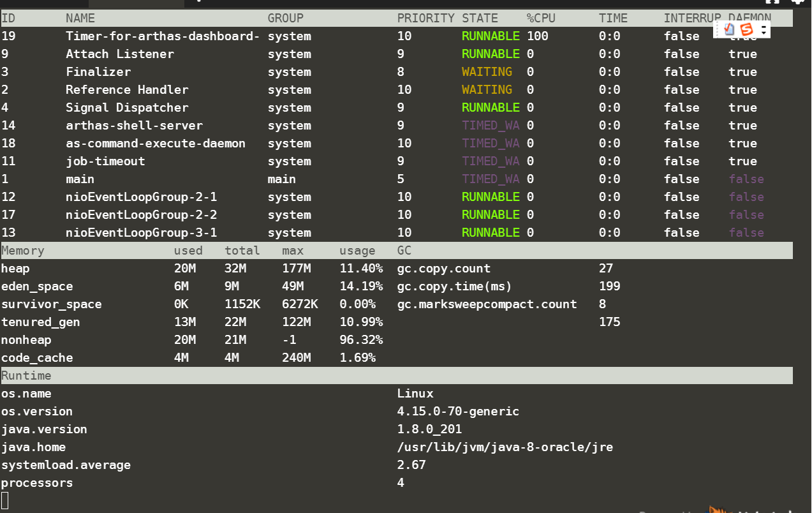Screen dimensions: 812x513
Task: Click the gc.marksweepcompact.count label
Action: pos(487,304)
